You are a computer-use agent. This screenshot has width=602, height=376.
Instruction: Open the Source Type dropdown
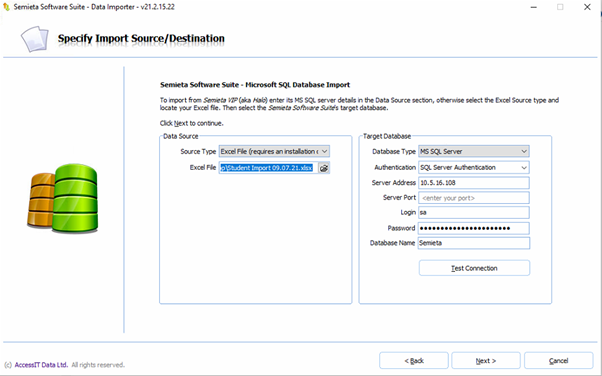click(x=274, y=151)
